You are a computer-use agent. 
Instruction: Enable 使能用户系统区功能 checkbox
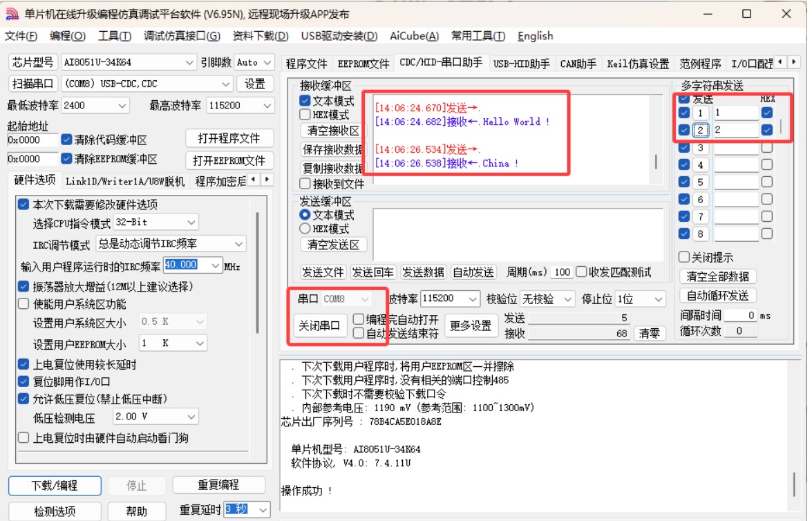coord(23,304)
